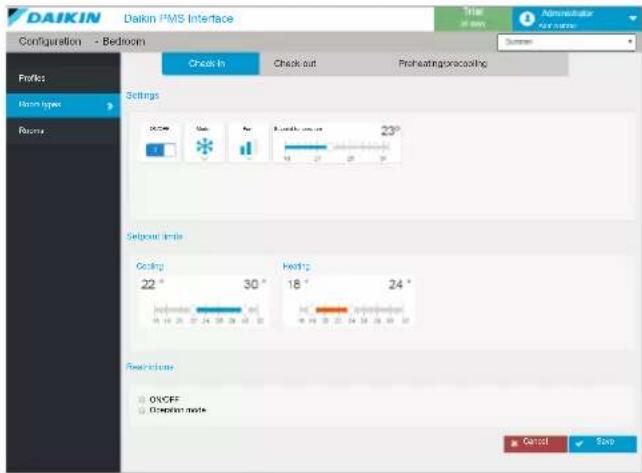Viewport: 642px width, 473px height.
Task: Click the Cooling minimum value 22°
Action: (152, 284)
